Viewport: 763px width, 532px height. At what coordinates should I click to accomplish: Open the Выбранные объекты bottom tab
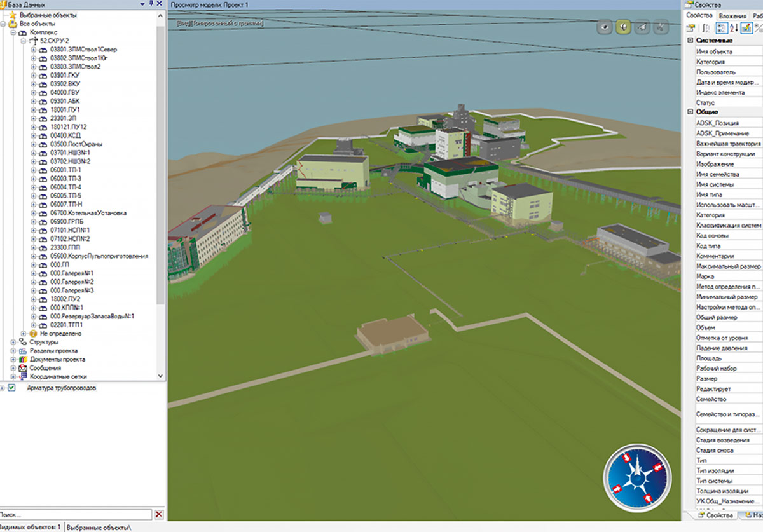99,528
